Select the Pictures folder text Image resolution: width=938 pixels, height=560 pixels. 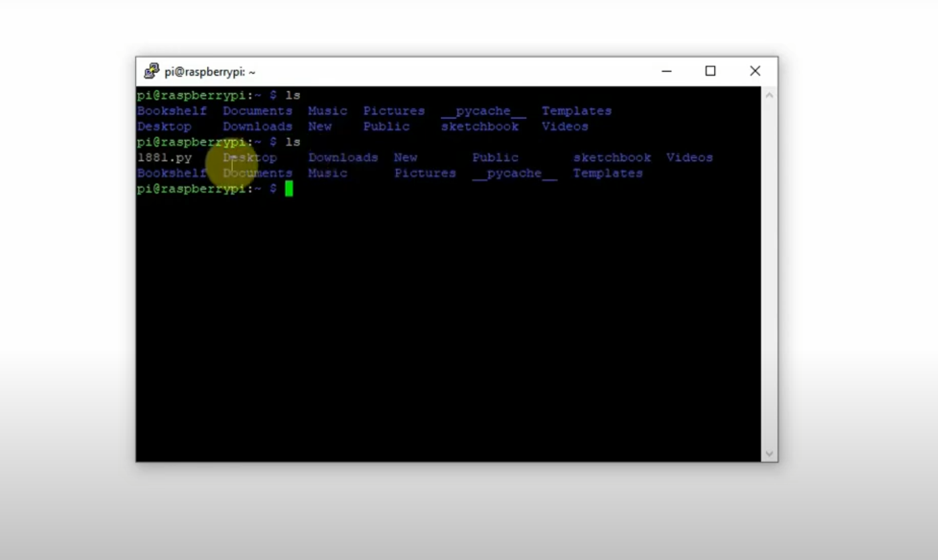point(393,110)
